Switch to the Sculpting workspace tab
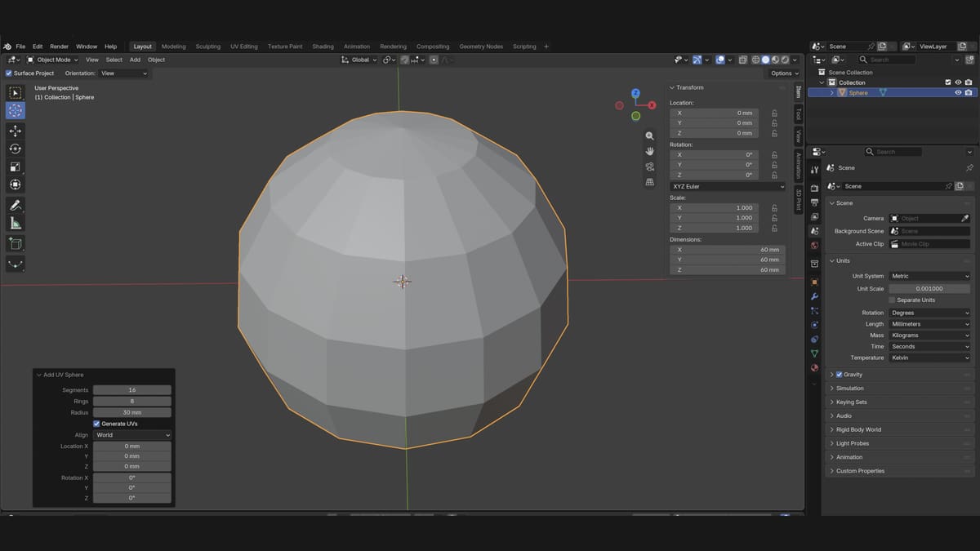This screenshot has height=551, width=980. tap(208, 47)
